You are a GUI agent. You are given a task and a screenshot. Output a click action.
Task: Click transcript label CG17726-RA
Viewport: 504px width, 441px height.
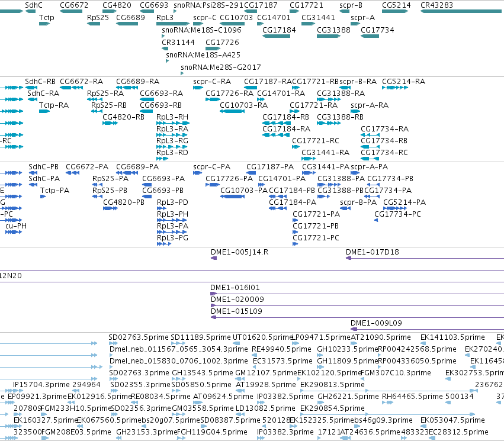tap(230, 94)
